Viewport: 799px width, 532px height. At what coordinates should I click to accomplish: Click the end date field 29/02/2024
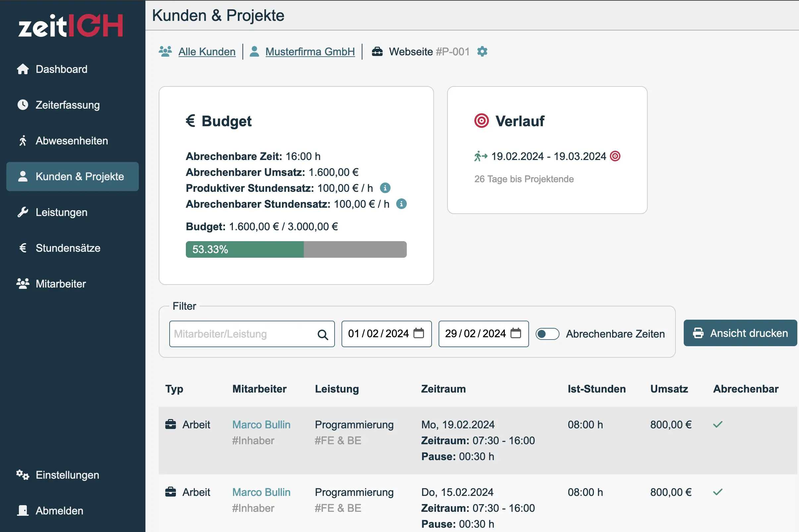point(483,334)
